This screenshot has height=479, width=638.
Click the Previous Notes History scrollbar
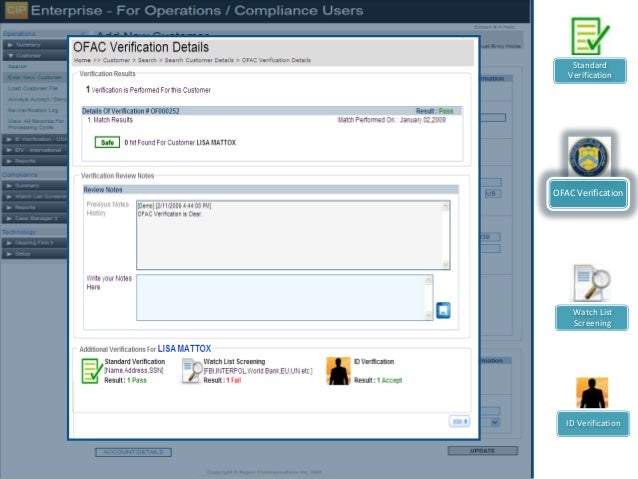(446, 235)
